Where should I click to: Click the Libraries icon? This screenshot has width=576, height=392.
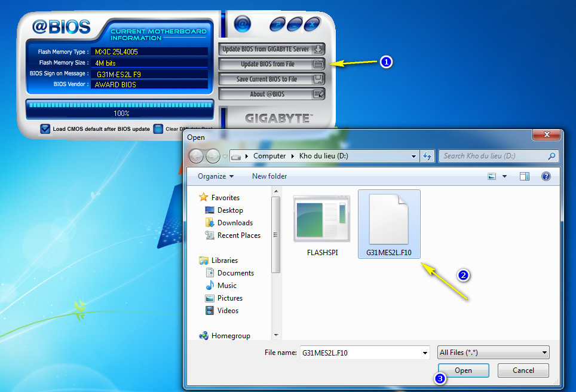point(204,261)
